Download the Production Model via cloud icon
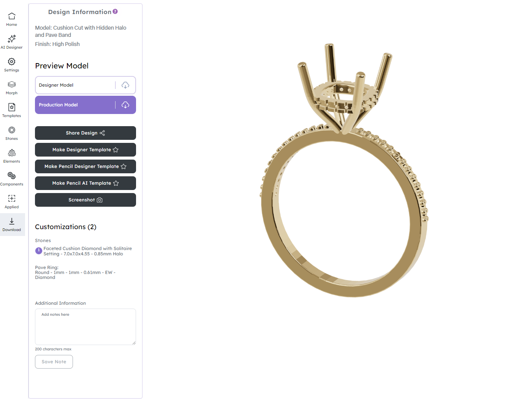Screen dimensions: 532x399 [x=125, y=105]
